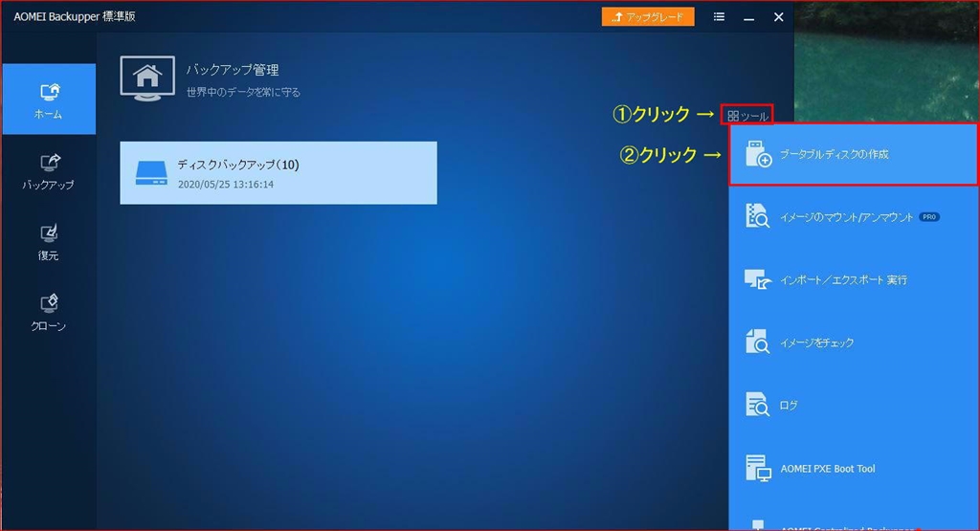
Task: Switch to the Clone section
Action: click(x=49, y=312)
